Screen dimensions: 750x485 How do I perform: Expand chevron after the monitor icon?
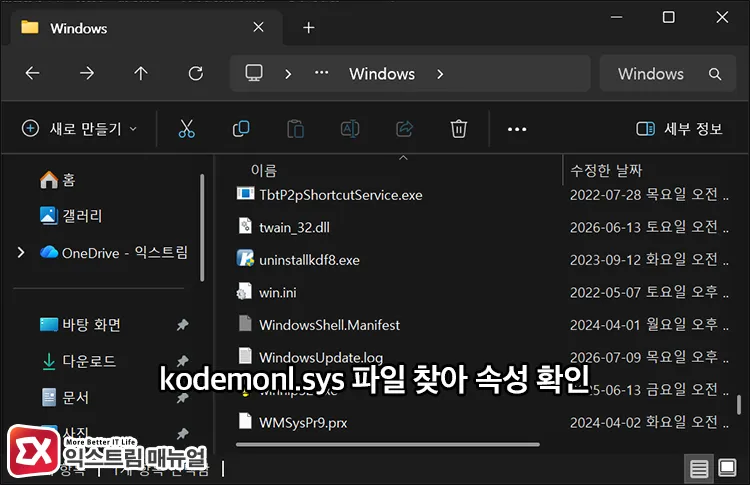click(288, 74)
